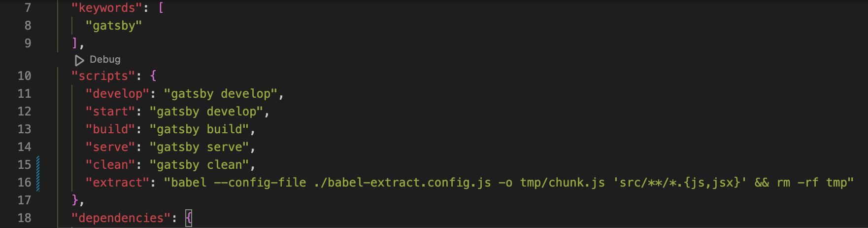Click the modified-line marker beside line 16
868x228 pixels.
click(x=38, y=183)
